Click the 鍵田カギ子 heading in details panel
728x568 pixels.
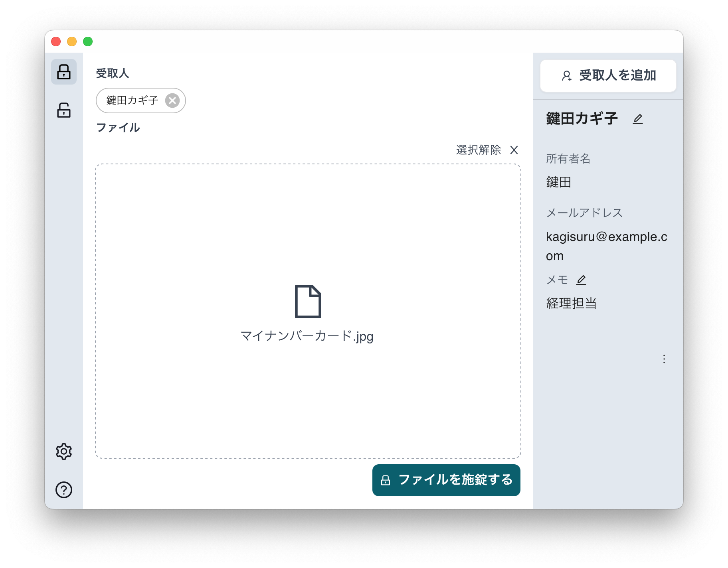pyautogui.click(x=582, y=118)
